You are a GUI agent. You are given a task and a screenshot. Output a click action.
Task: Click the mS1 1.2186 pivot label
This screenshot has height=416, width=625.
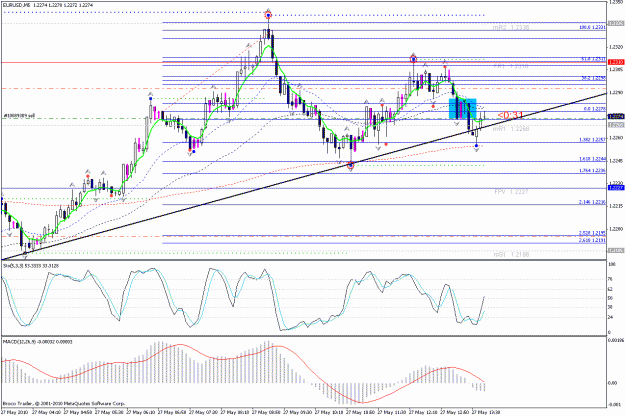(x=511, y=254)
